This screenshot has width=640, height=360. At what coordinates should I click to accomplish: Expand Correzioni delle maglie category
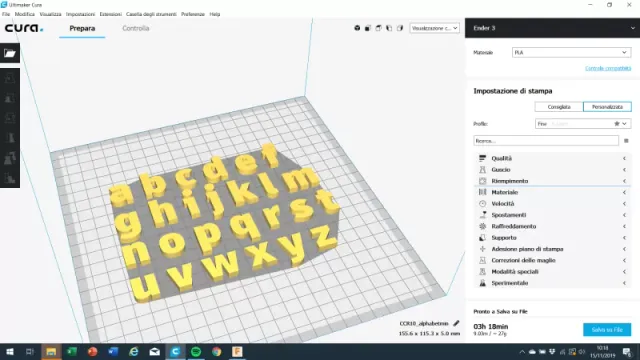click(x=552, y=260)
